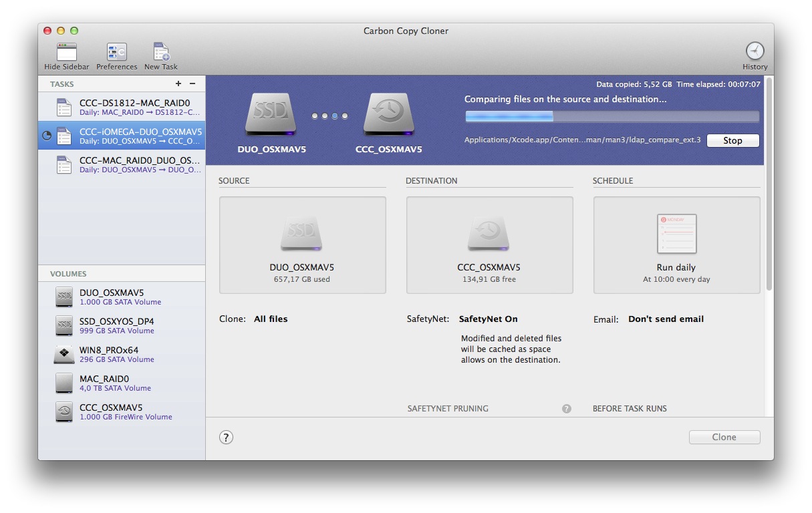Click the 657,17 GB used text
This screenshot has height=513, width=812.
(x=302, y=279)
